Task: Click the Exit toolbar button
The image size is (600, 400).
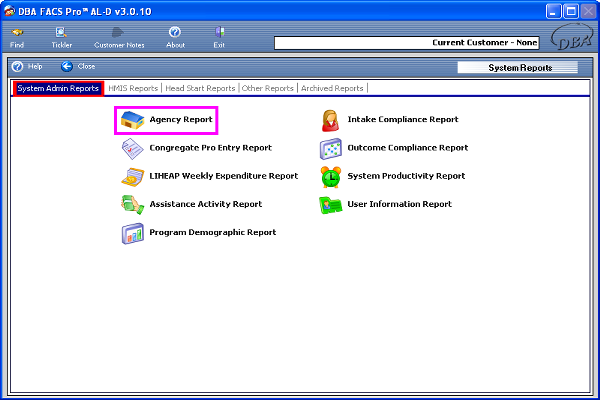Action: pyautogui.click(x=219, y=38)
